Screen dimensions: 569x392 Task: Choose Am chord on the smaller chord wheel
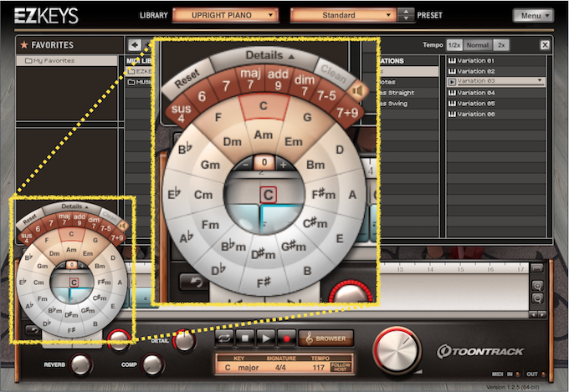pos(71,249)
